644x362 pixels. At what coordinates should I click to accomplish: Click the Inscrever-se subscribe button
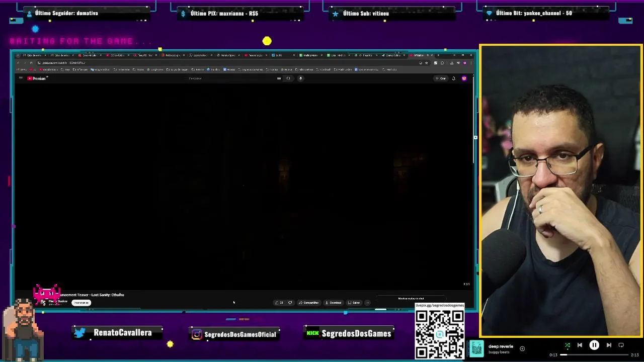click(81, 303)
